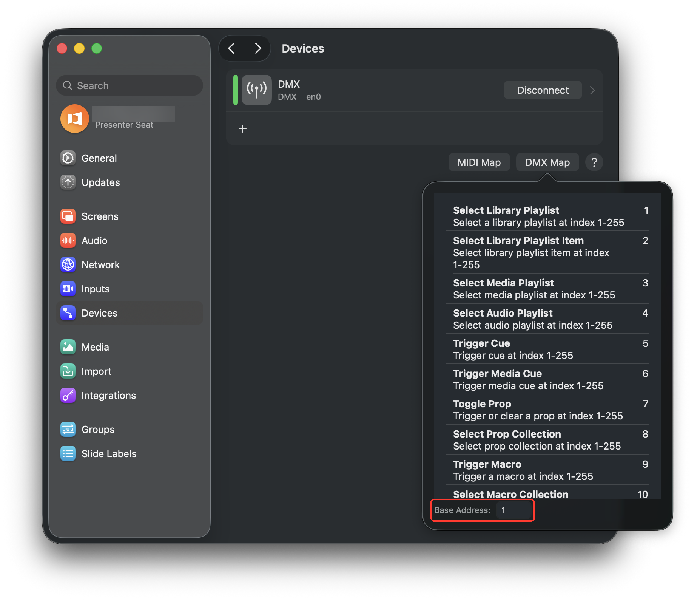This screenshot has height=600, width=700.
Task: Click the orange Presenter Seat profile icon
Action: 75,119
